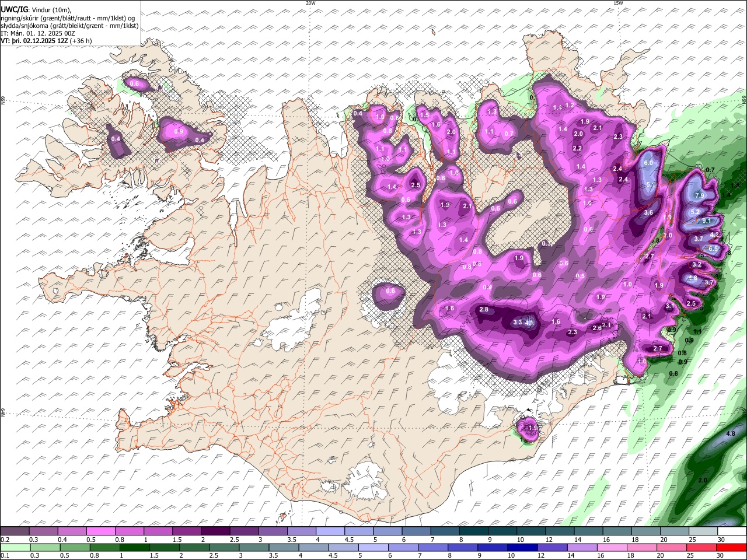Pick the darkest green 1 swatch in lower scale

pos(134,547)
